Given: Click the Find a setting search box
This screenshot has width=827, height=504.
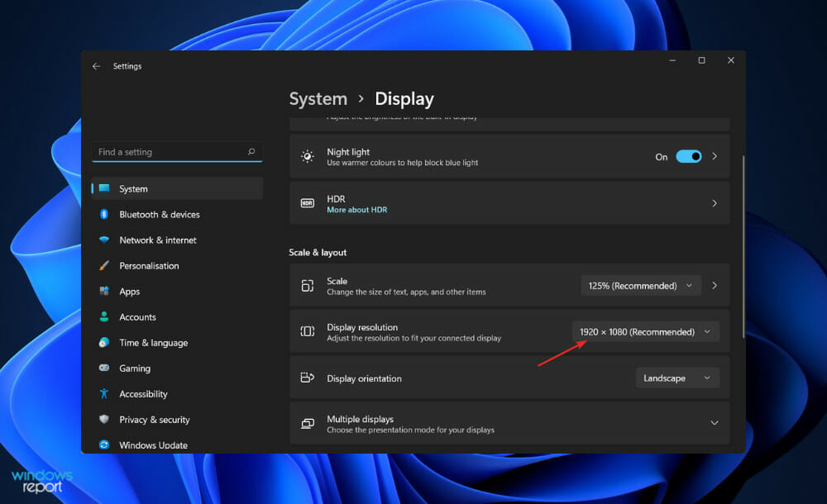Looking at the screenshot, I should click(170, 152).
